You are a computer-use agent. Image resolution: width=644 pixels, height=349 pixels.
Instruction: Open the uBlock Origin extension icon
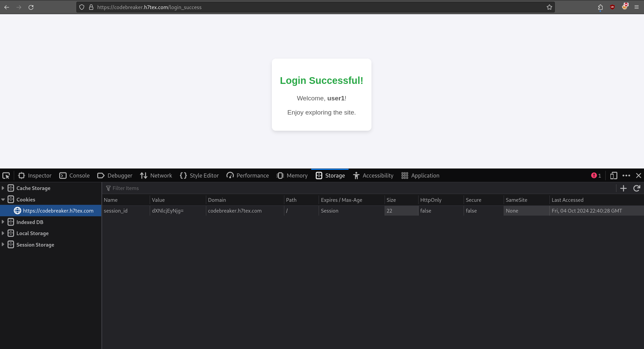click(x=612, y=7)
